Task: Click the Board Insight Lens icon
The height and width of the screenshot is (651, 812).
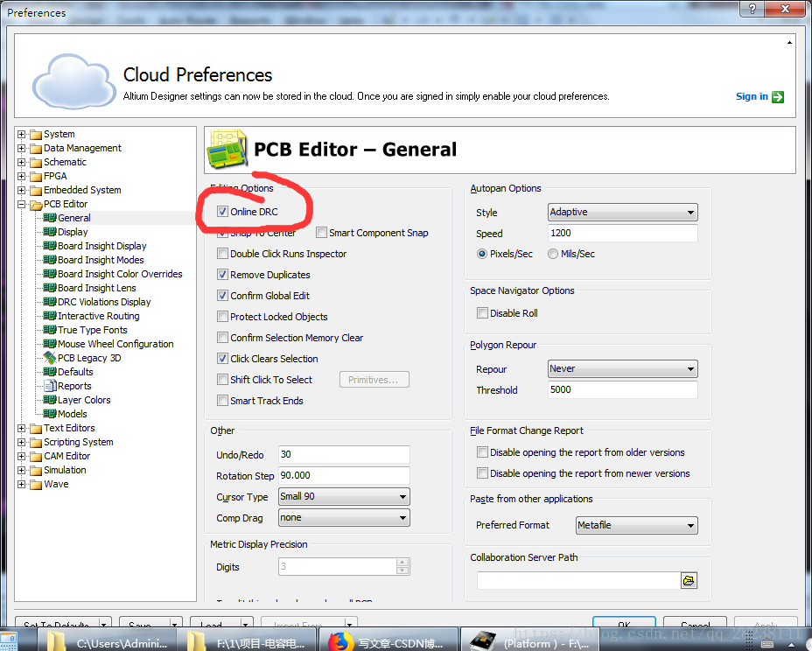Action: coord(50,287)
